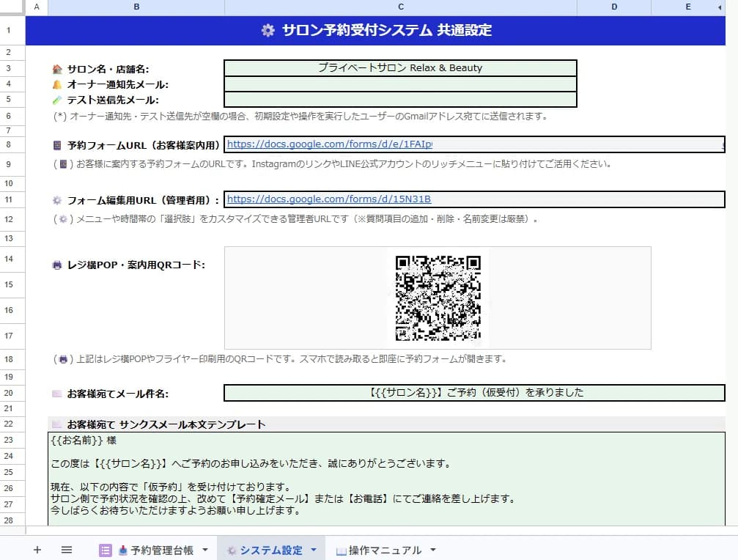Click the empty owner notification email cell

click(x=401, y=84)
